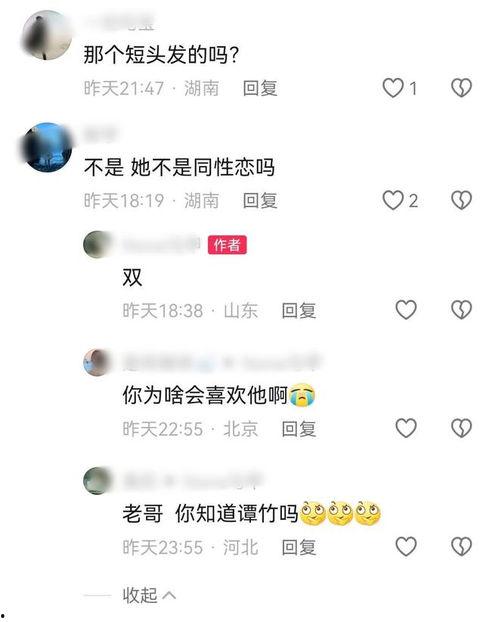The height and width of the screenshot is (622, 499).
Task: Collapse replies with 收起
Action: (x=149, y=595)
